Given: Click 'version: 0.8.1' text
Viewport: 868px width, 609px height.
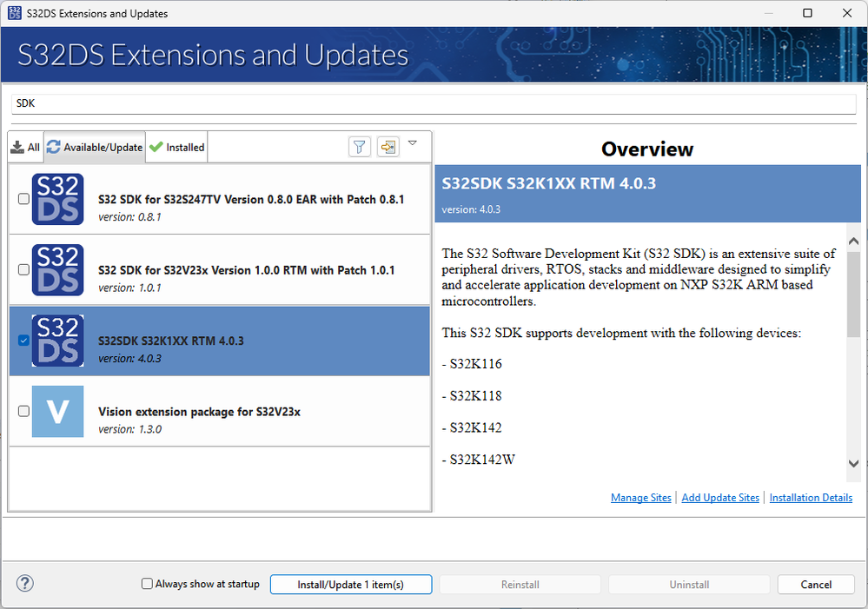Looking at the screenshot, I should (129, 217).
